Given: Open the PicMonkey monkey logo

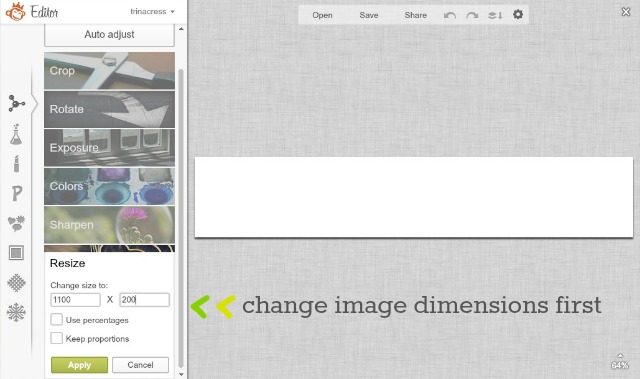Looking at the screenshot, I should pyautogui.click(x=16, y=11).
